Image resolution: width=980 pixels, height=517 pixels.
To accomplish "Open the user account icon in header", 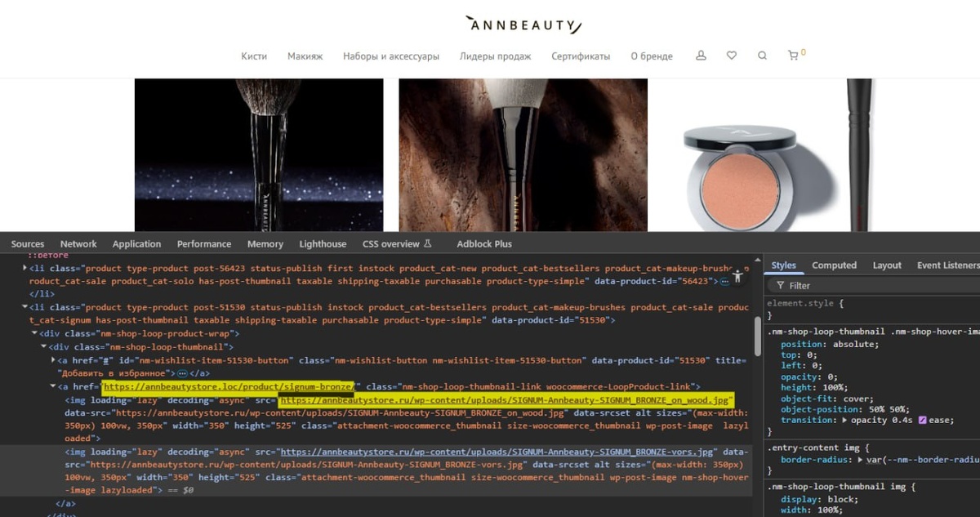I will [x=701, y=56].
